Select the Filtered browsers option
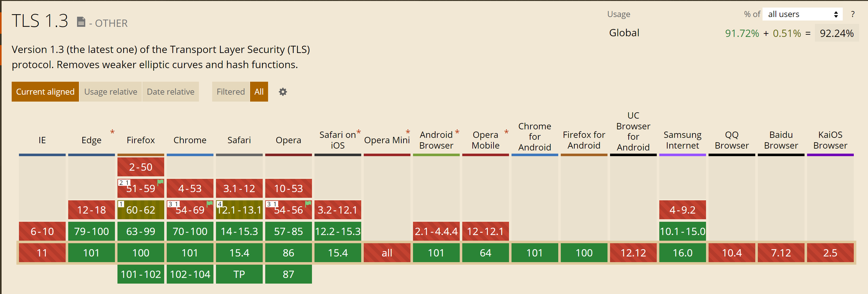Image resolution: width=868 pixels, height=294 pixels. point(230,91)
